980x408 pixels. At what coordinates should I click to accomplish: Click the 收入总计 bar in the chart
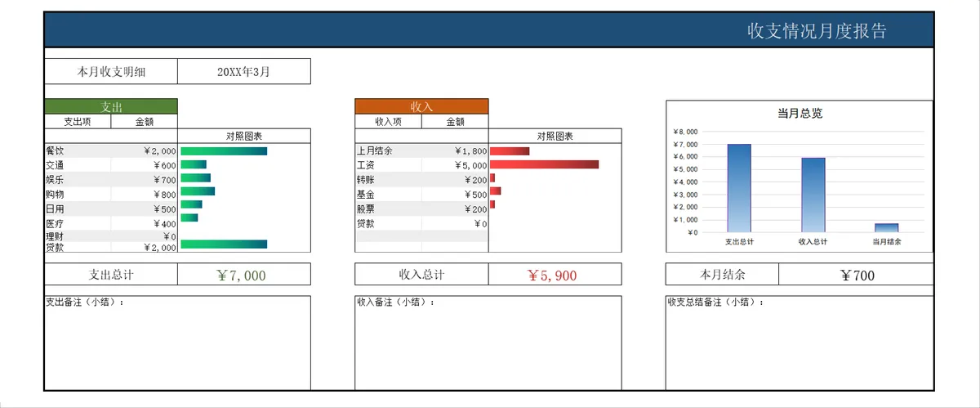pos(813,195)
